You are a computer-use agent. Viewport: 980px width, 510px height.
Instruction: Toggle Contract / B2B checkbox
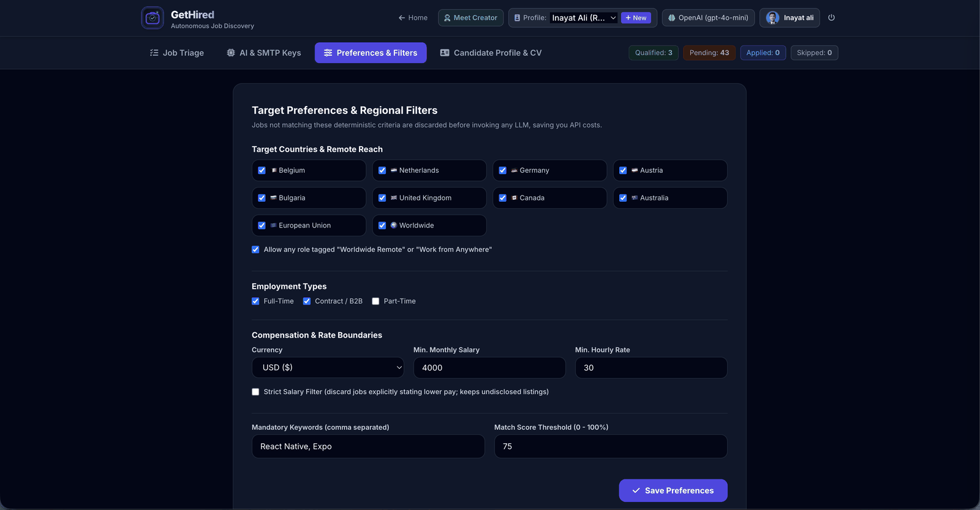tap(307, 301)
